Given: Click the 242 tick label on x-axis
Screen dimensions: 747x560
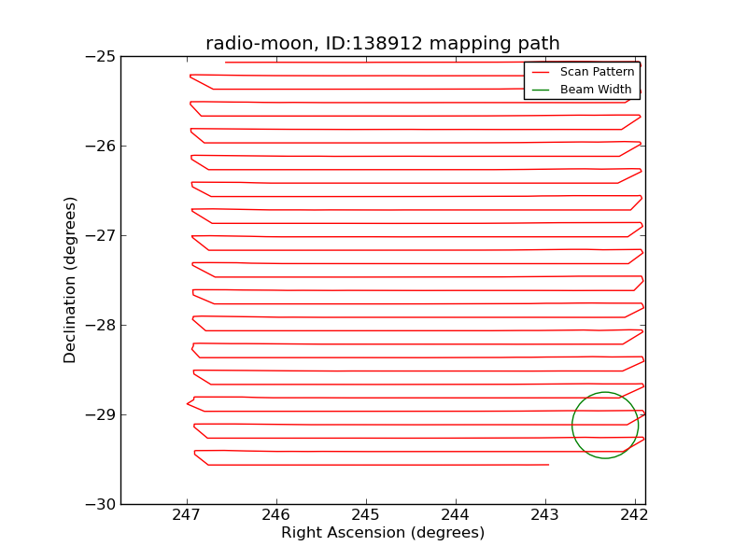Looking at the screenshot, I should click(635, 516).
